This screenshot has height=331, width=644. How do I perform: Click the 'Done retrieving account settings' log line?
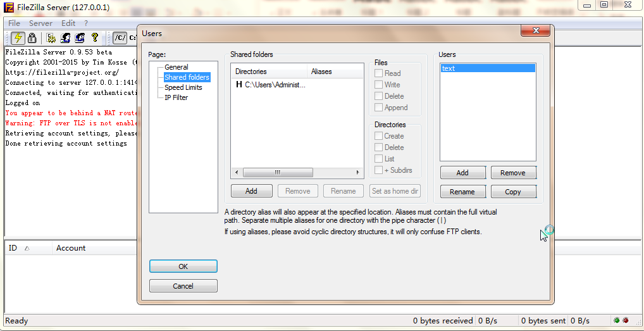pos(66,143)
